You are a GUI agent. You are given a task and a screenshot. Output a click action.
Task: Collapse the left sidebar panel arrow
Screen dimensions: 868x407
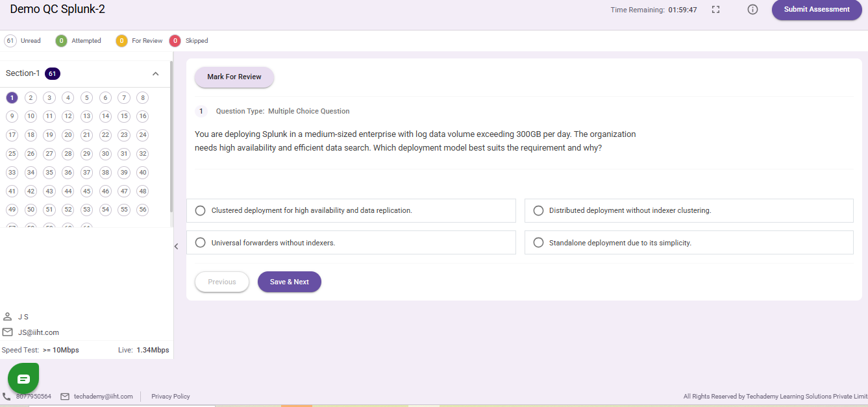tap(176, 246)
